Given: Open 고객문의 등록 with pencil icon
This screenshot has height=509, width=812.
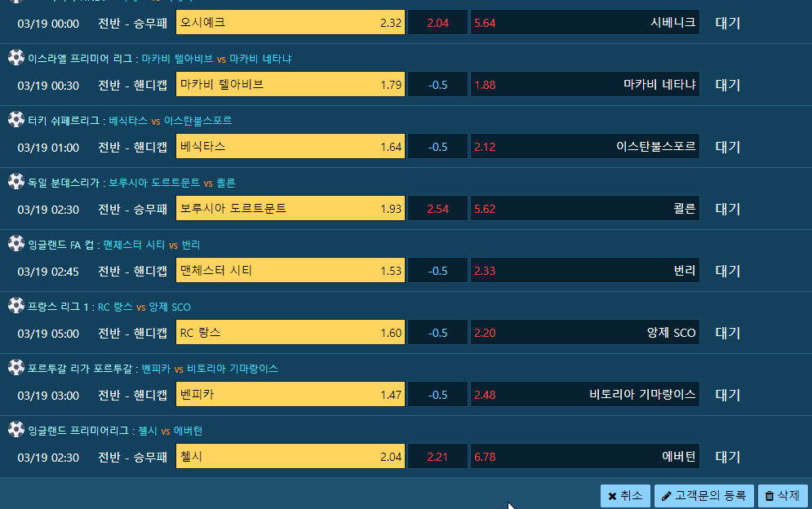Looking at the screenshot, I should [703, 496].
